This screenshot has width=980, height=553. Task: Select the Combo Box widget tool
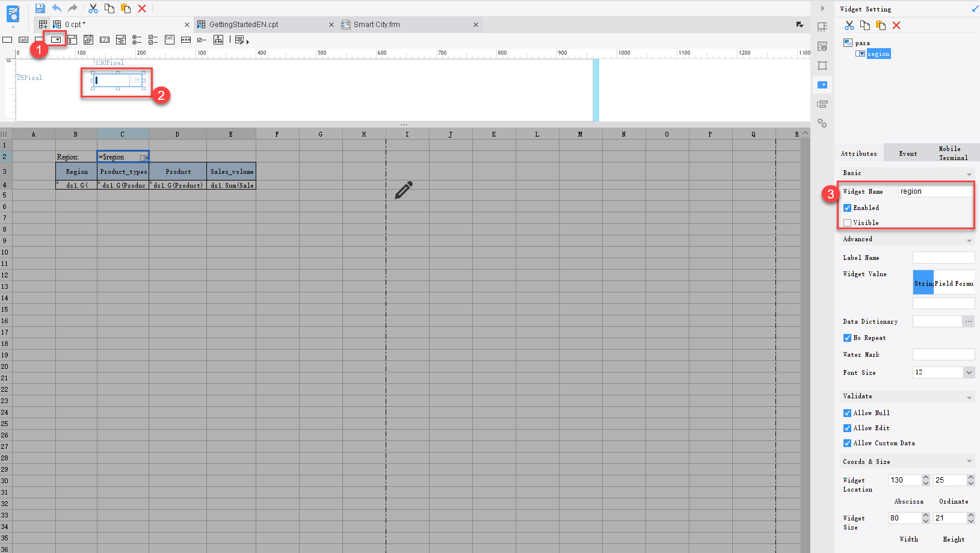pyautogui.click(x=55, y=39)
